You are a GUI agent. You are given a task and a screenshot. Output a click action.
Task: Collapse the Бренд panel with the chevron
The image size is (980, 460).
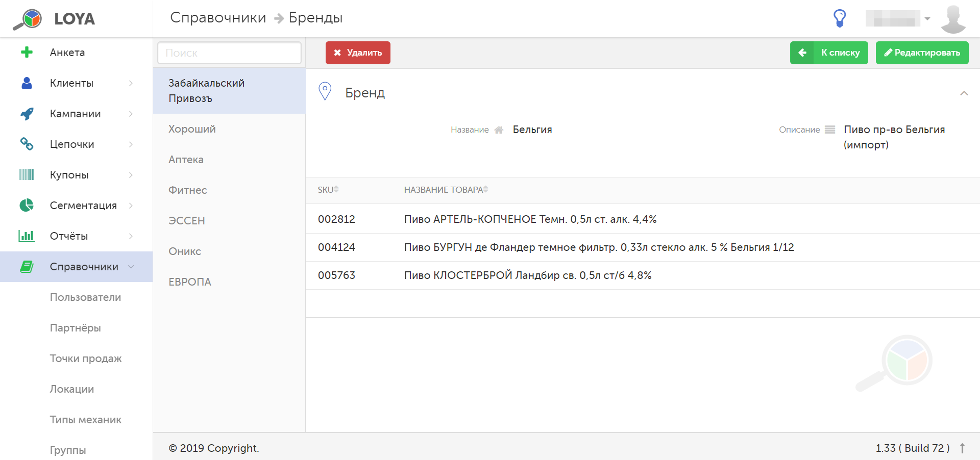(964, 93)
